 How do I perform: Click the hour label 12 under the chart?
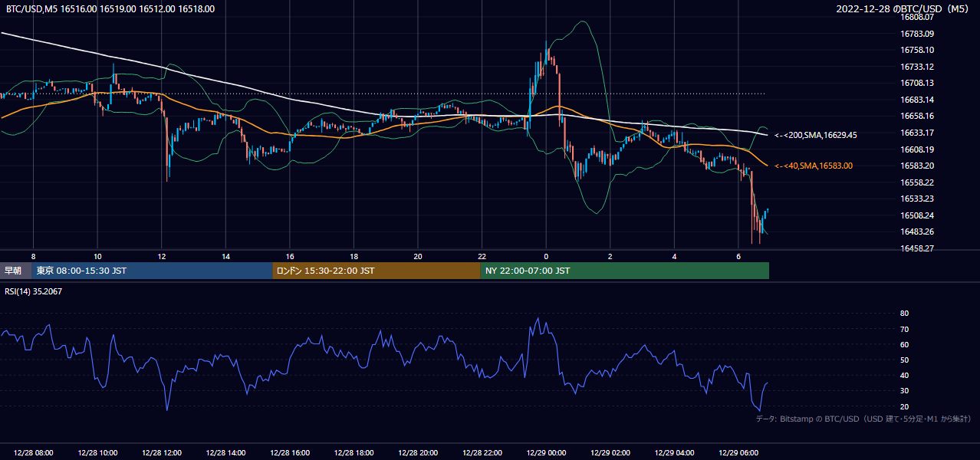pos(161,256)
